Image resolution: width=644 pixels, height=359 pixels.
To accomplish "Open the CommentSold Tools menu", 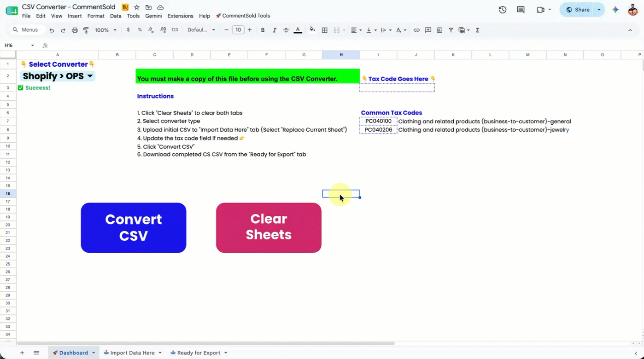I will coord(243,16).
